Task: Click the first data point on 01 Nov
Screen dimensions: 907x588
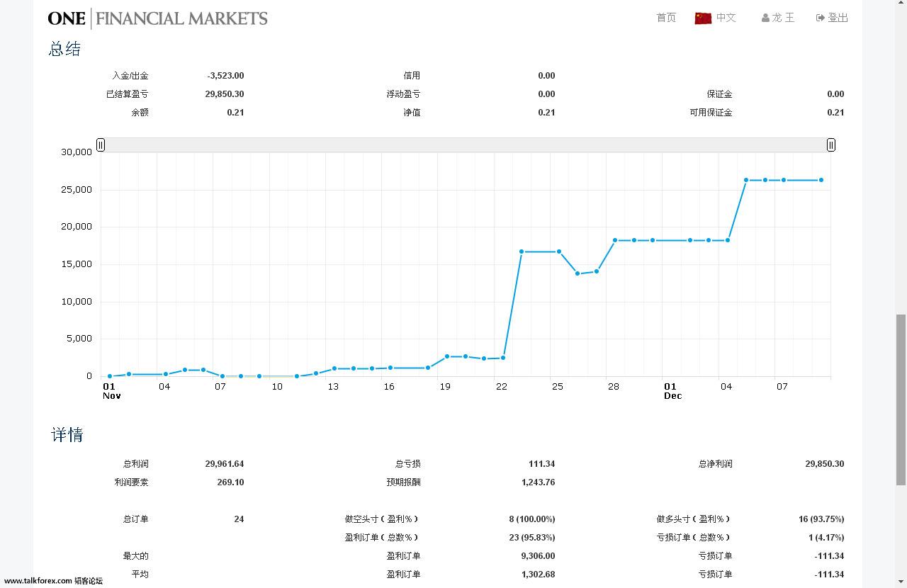Action: (110, 376)
